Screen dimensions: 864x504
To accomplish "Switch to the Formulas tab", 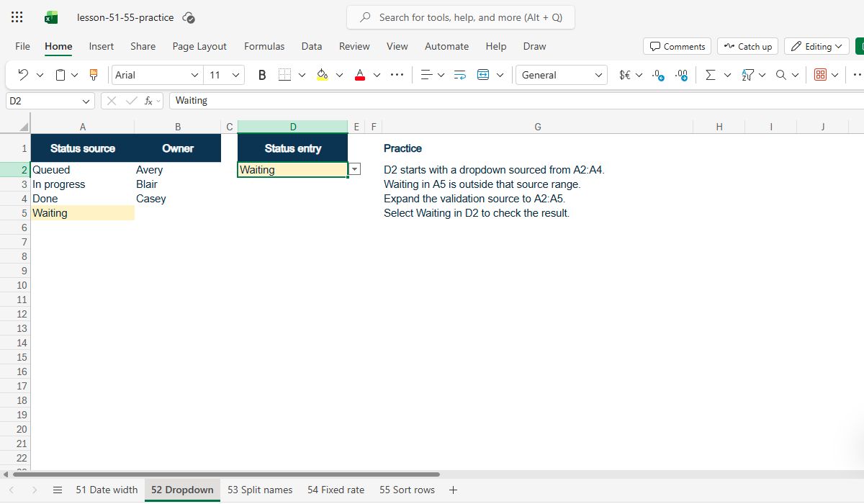I will coord(264,46).
